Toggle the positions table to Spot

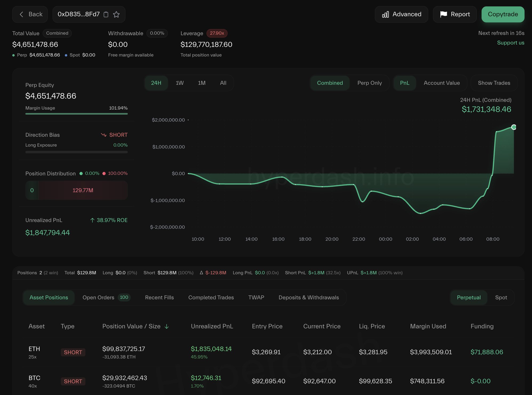(501, 297)
